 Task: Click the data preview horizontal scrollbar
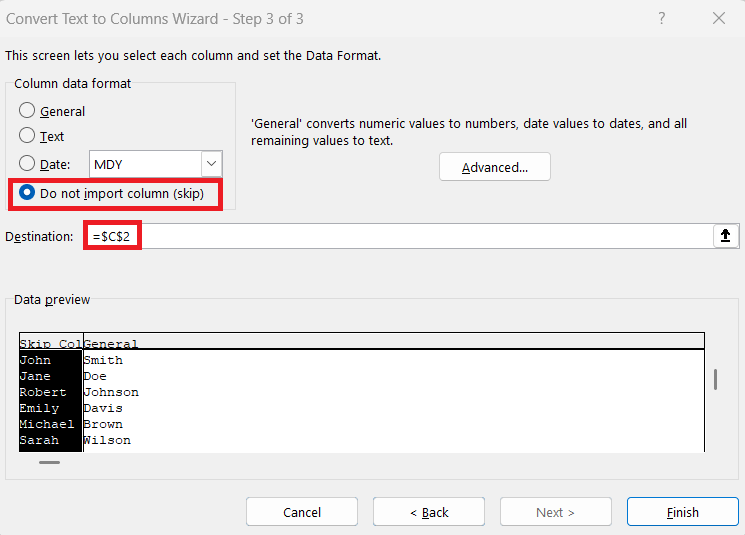[x=49, y=462]
